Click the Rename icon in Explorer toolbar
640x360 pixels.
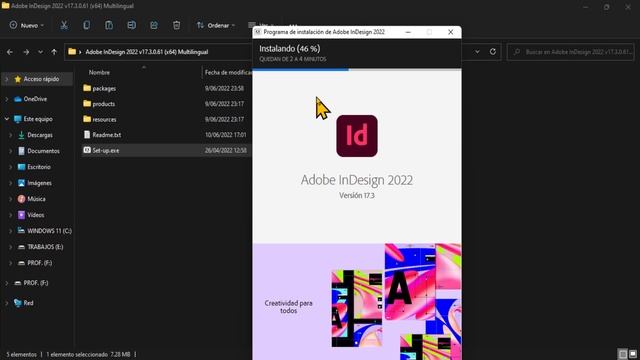click(131, 25)
